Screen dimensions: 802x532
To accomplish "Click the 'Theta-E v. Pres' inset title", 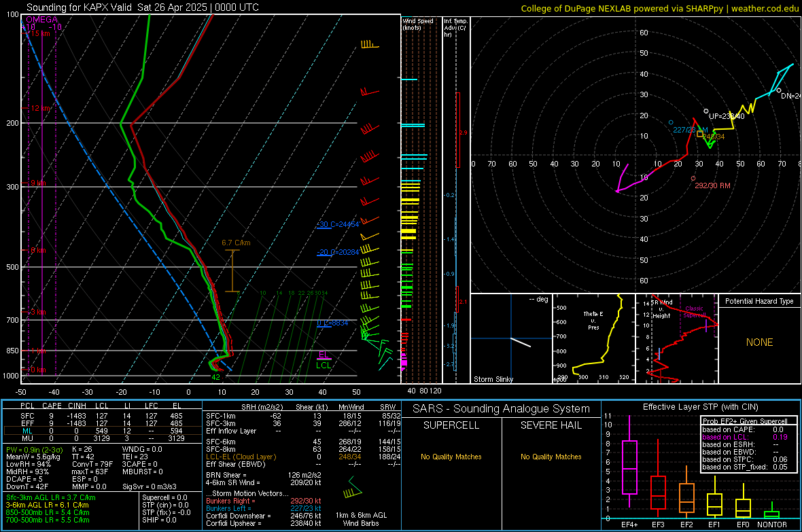I will click(x=593, y=321).
